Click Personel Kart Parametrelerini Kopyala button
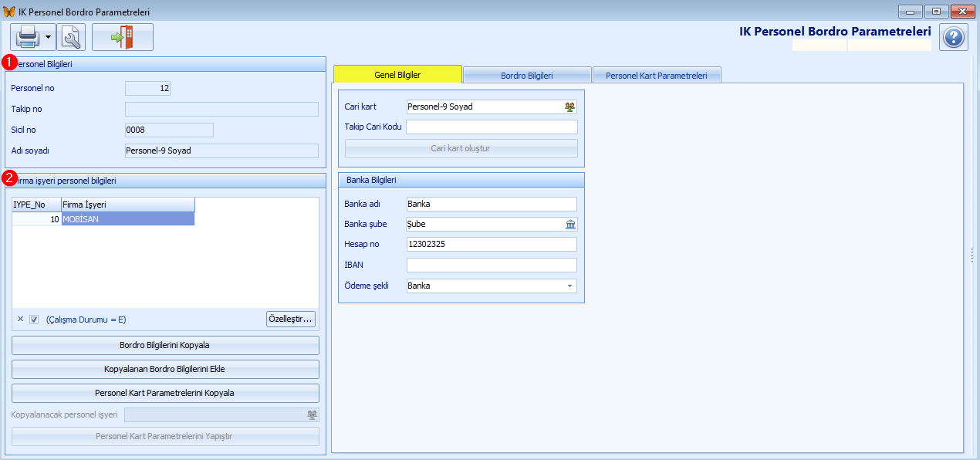This screenshot has width=980, height=460. coord(165,393)
